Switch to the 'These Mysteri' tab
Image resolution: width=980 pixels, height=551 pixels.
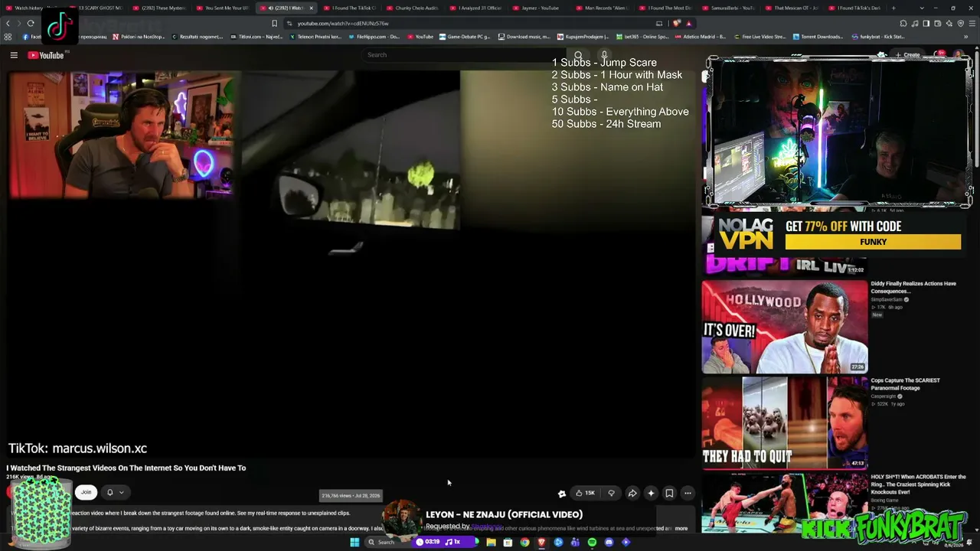tap(158, 8)
